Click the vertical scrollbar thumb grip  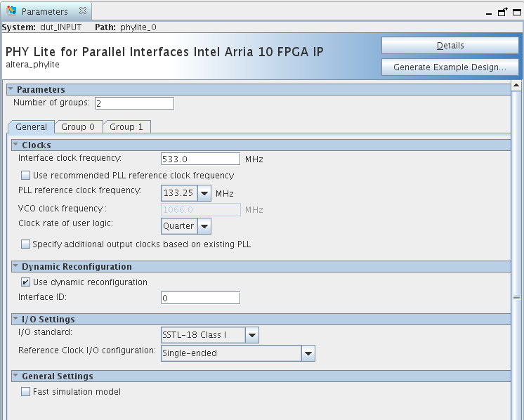click(516, 297)
